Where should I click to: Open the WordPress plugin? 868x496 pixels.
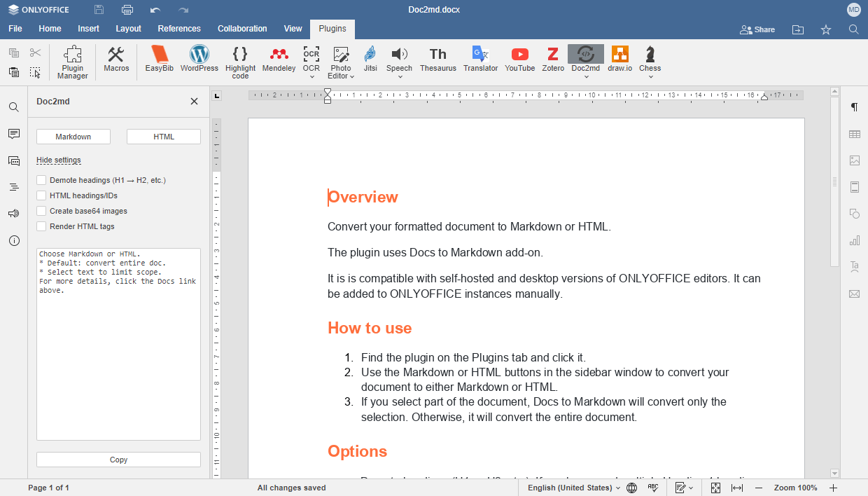199,60
